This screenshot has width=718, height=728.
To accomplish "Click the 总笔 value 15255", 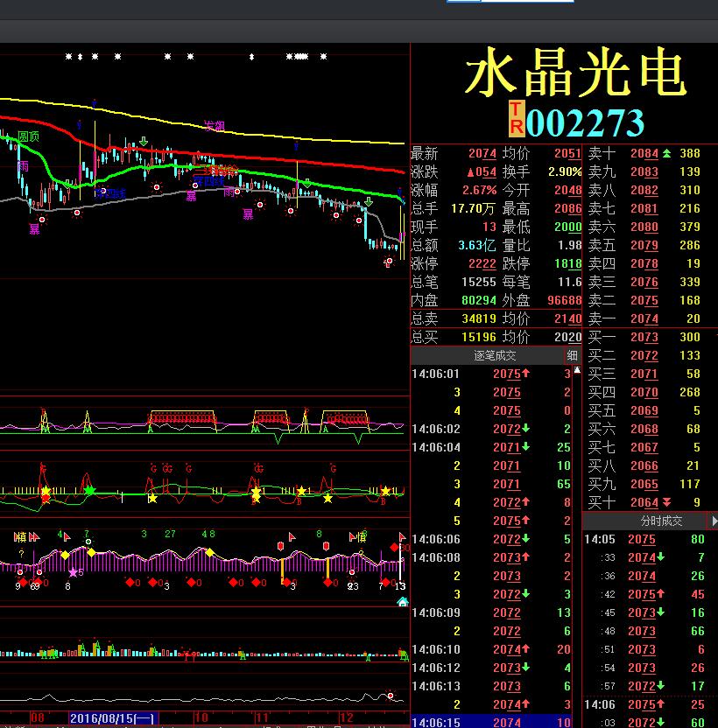I will point(479,282).
